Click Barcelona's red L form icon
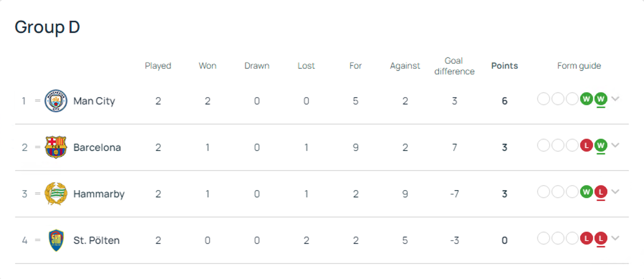This screenshot has height=279, width=644. click(x=586, y=145)
